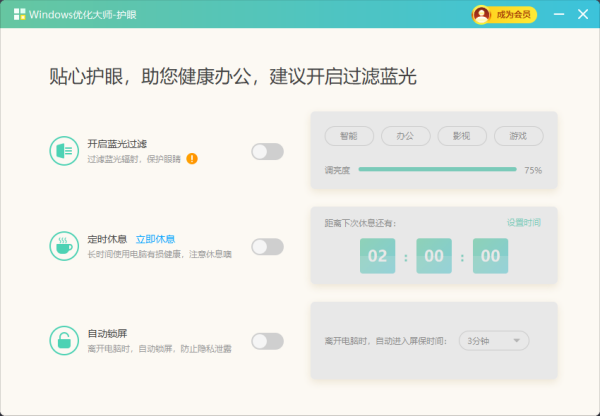The width and height of the screenshot is (600, 416).
Task: Close the eye protection window
Action: point(582,14)
